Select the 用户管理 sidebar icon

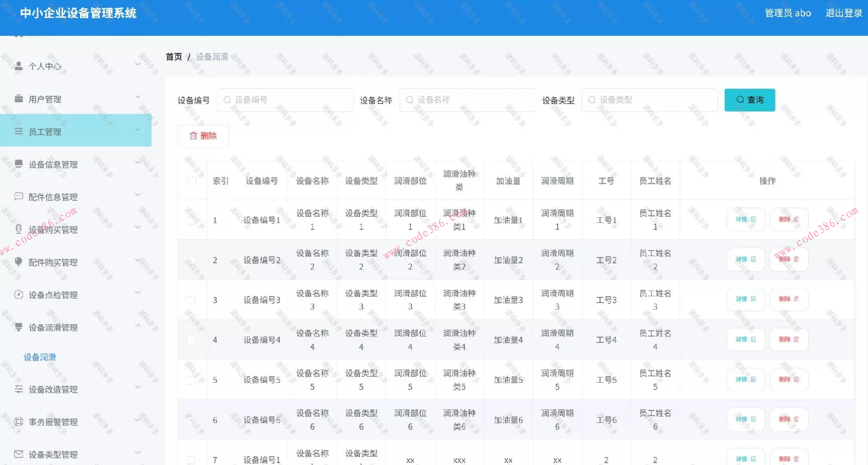19,98
